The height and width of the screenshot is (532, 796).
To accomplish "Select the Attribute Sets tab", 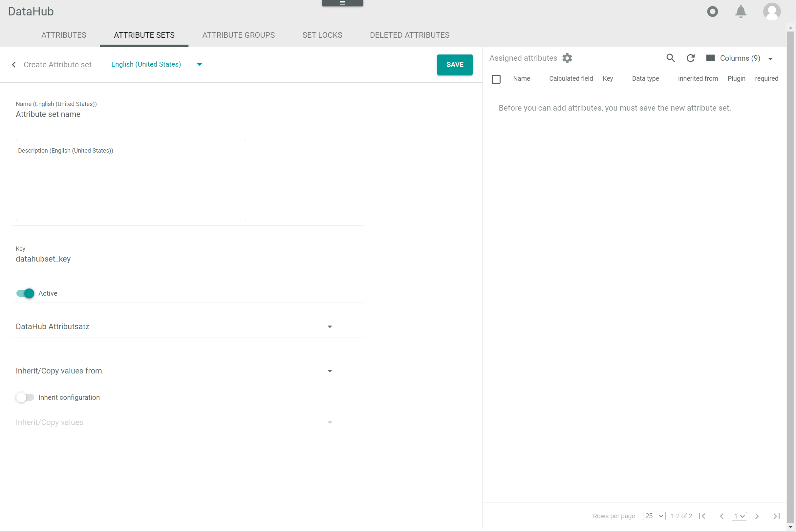I will [x=144, y=35].
